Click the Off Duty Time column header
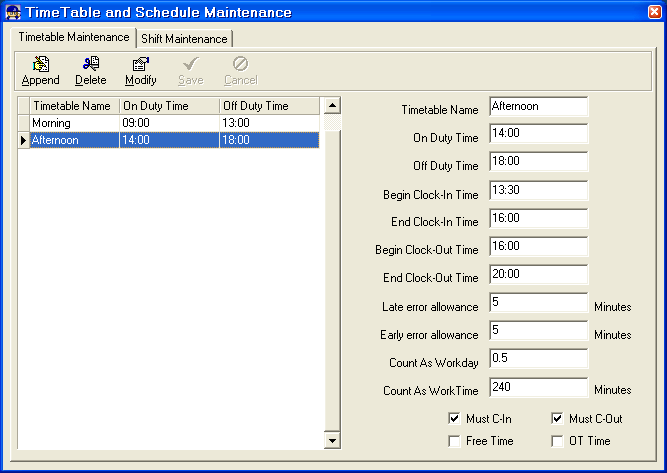667x473 pixels. click(268, 106)
